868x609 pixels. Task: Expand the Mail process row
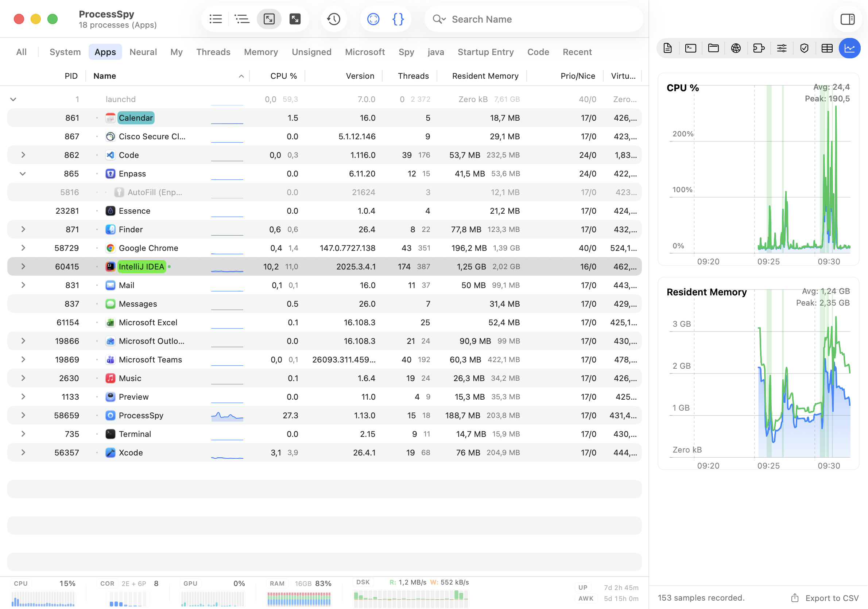click(x=23, y=285)
